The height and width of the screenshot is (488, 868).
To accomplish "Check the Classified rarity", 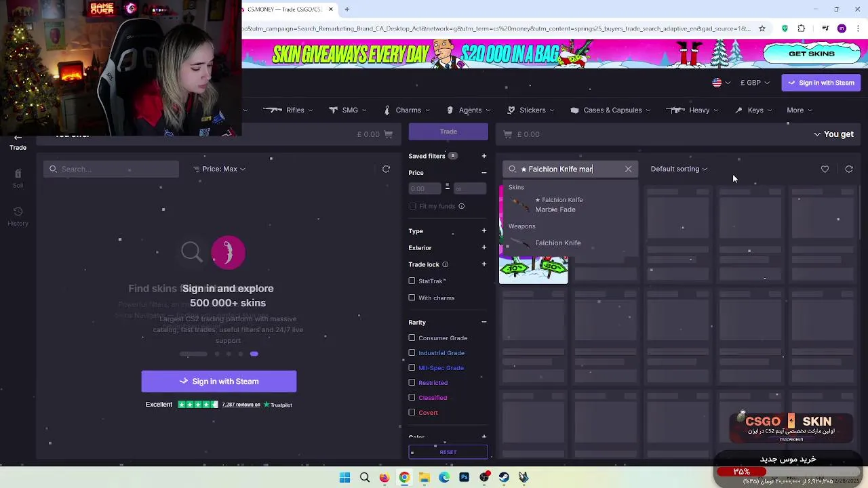I will (x=412, y=397).
